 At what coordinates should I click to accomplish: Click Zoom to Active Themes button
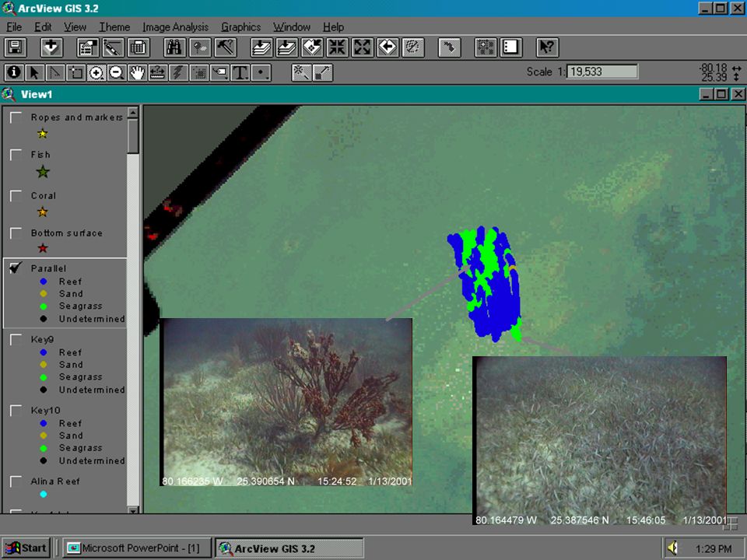286,47
